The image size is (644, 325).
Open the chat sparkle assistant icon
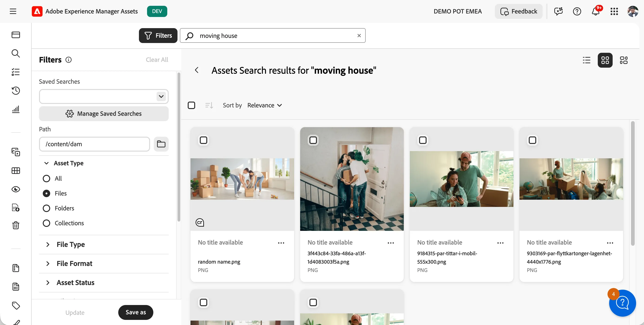559,11
